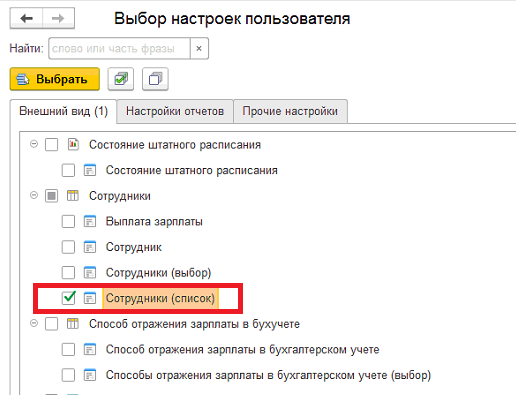Collapse Способ отражения зарплаты в бухучете
Viewport: 516px width, 395px height.
(34, 323)
